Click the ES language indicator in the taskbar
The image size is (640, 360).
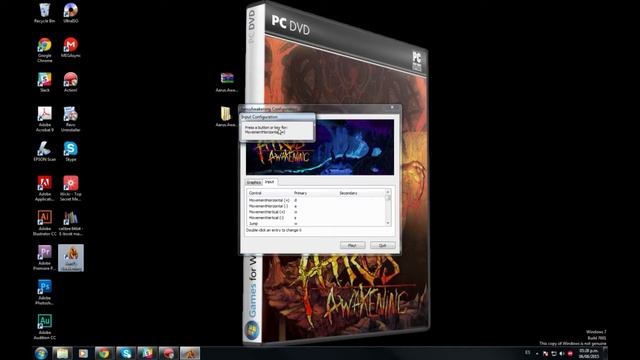point(527,353)
